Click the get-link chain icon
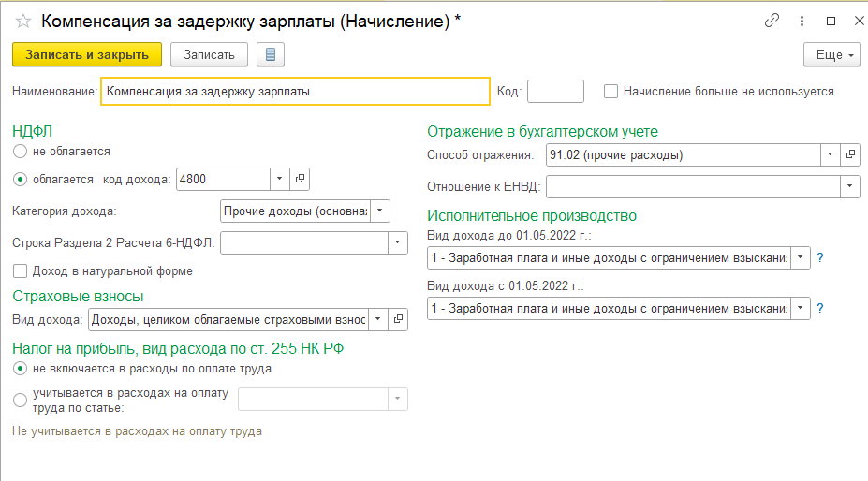The height and width of the screenshot is (481, 868). point(772,21)
